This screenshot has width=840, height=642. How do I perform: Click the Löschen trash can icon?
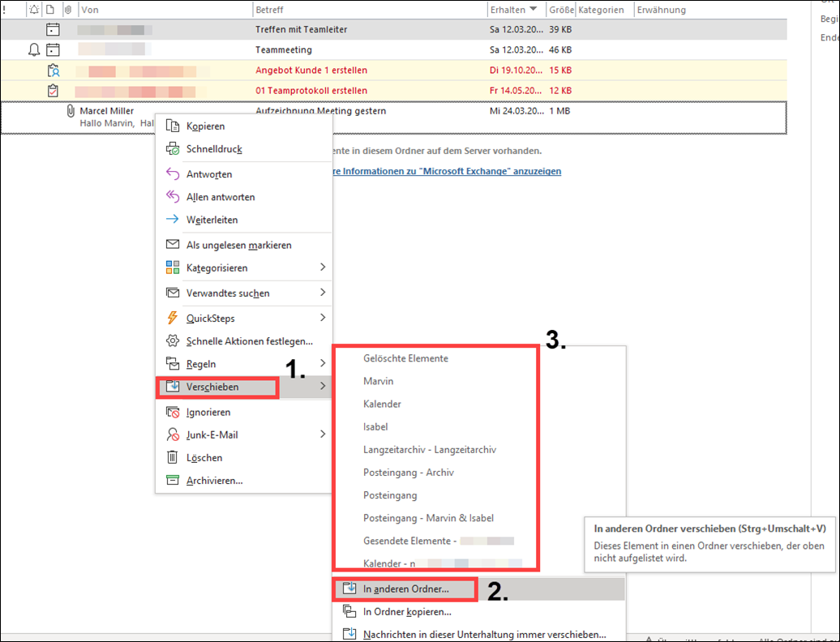pyautogui.click(x=173, y=457)
